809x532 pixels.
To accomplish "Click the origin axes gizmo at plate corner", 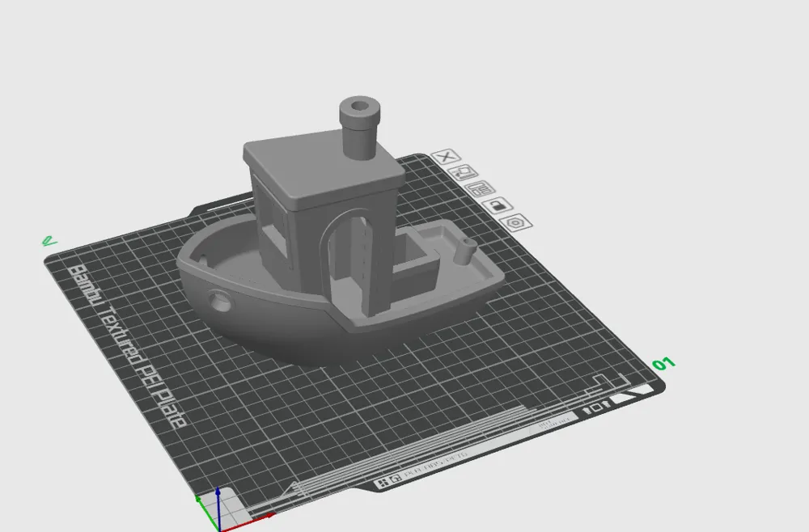I will click(x=218, y=526).
